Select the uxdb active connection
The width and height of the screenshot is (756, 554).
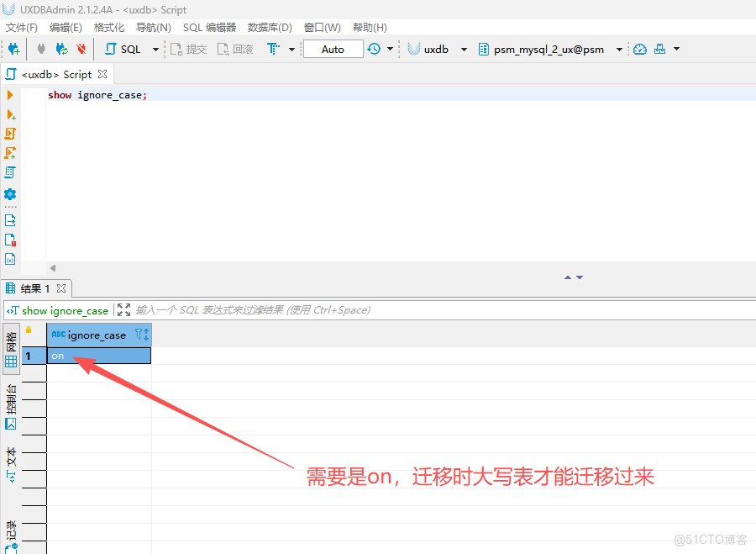pyautogui.click(x=428, y=50)
